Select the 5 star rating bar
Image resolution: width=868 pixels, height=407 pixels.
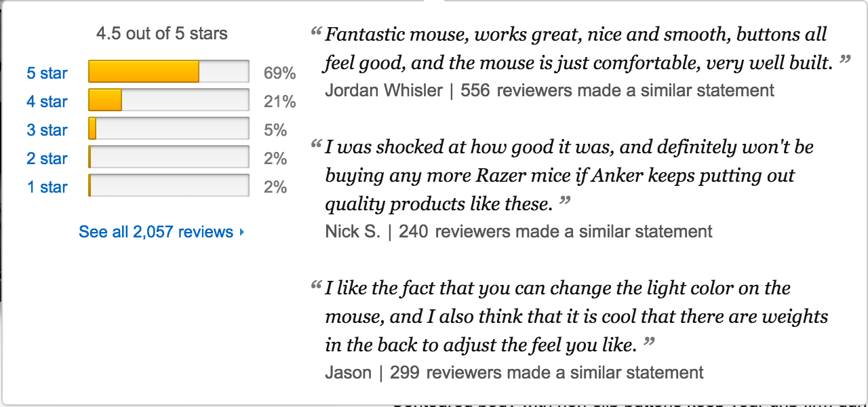pyautogui.click(x=169, y=71)
